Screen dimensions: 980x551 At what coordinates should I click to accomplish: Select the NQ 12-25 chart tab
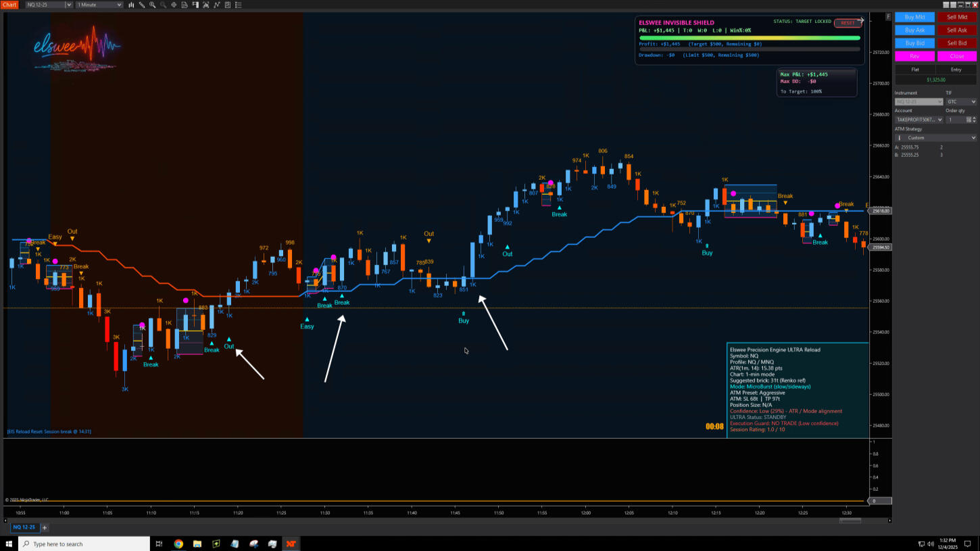pyautogui.click(x=22, y=527)
